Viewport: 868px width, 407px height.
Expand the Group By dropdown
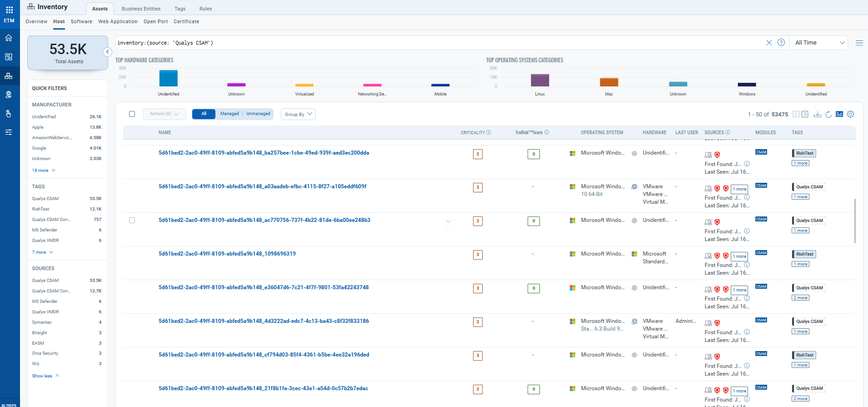tap(298, 114)
